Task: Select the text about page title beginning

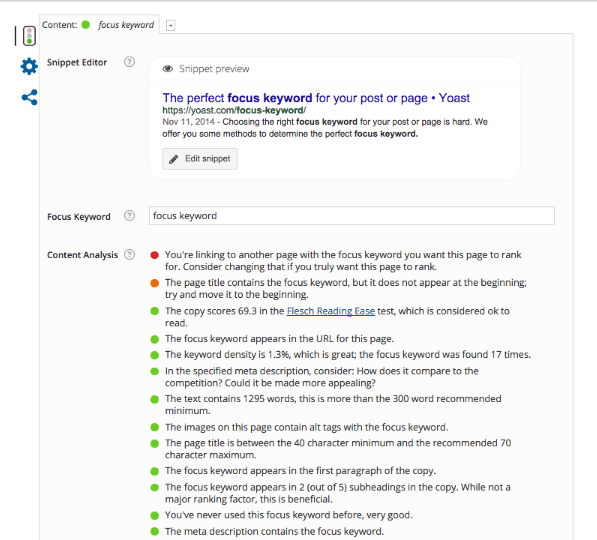Action: [x=346, y=289]
